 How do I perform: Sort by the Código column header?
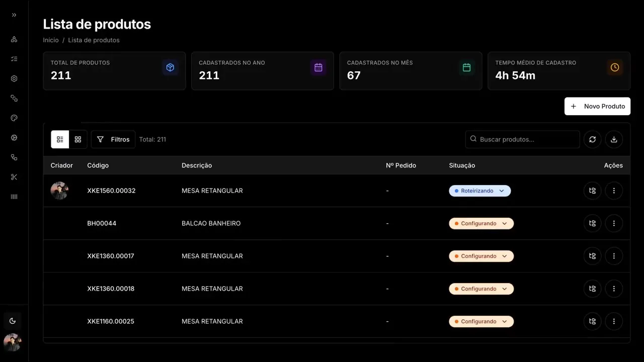point(98,165)
